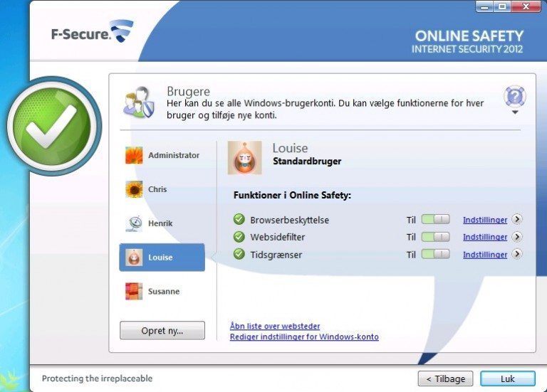Maximize the F-Secure window
The image size is (547, 392).
(502, 7)
